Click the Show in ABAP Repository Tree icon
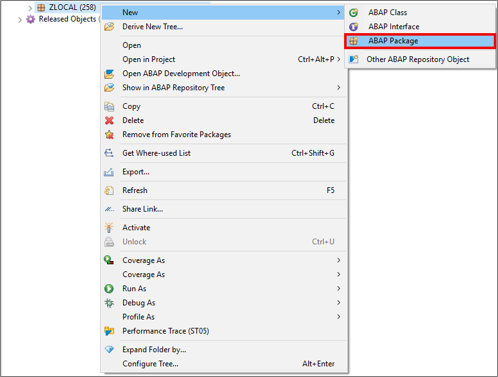The image size is (498, 377). [x=109, y=88]
